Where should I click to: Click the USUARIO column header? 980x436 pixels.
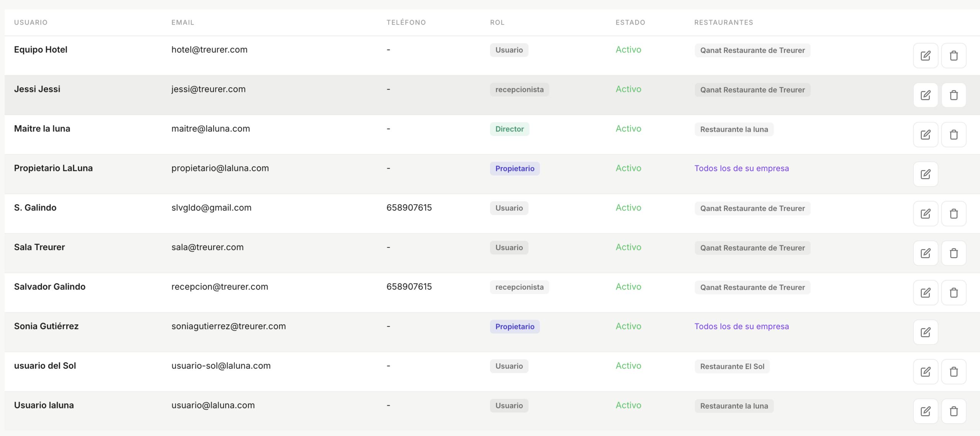31,23
